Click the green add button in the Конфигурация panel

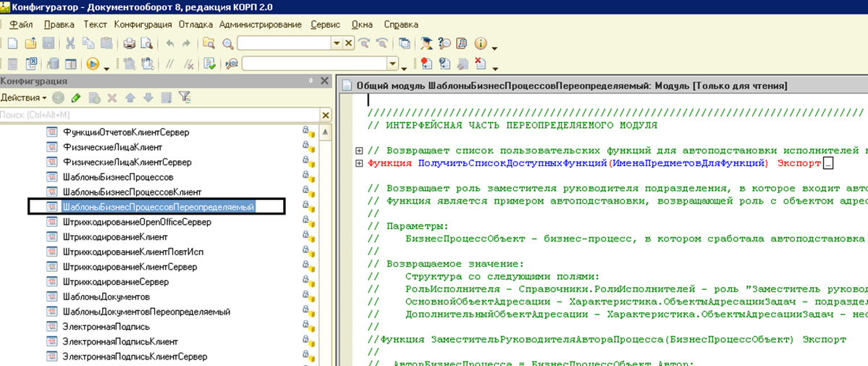click(59, 98)
